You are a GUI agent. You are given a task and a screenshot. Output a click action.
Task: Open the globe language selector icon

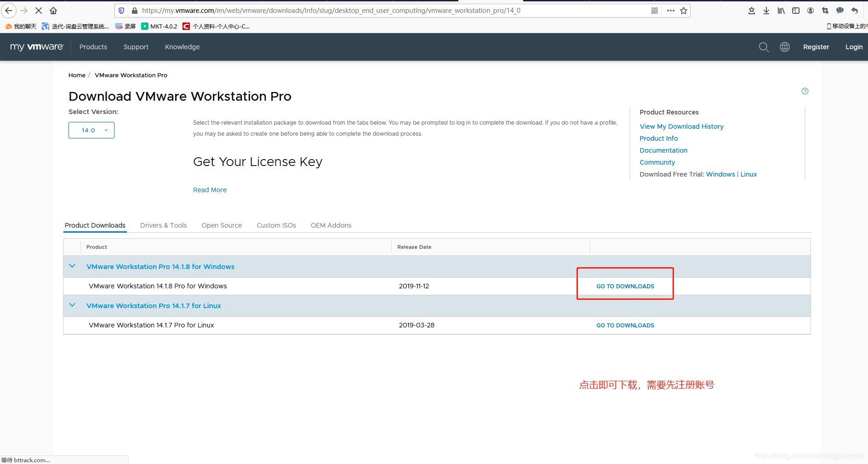coord(785,47)
